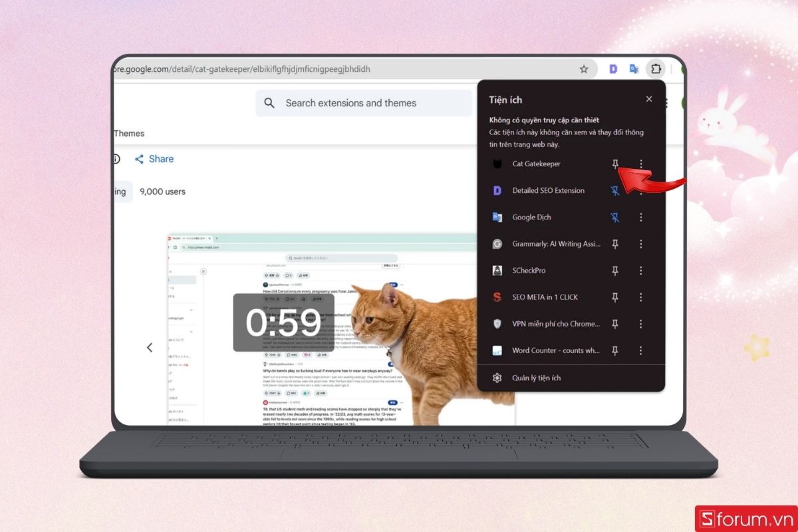Click the search magnifier icon

269,103
